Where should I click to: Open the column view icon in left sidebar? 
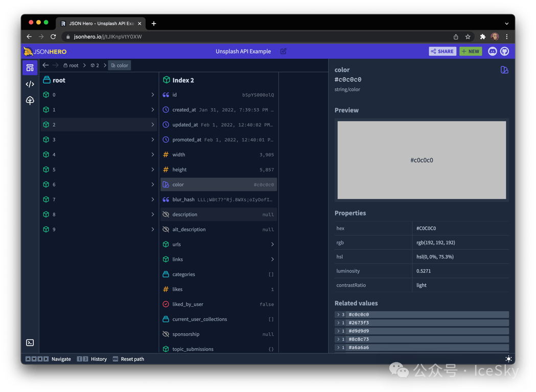(x=30, y=68)
